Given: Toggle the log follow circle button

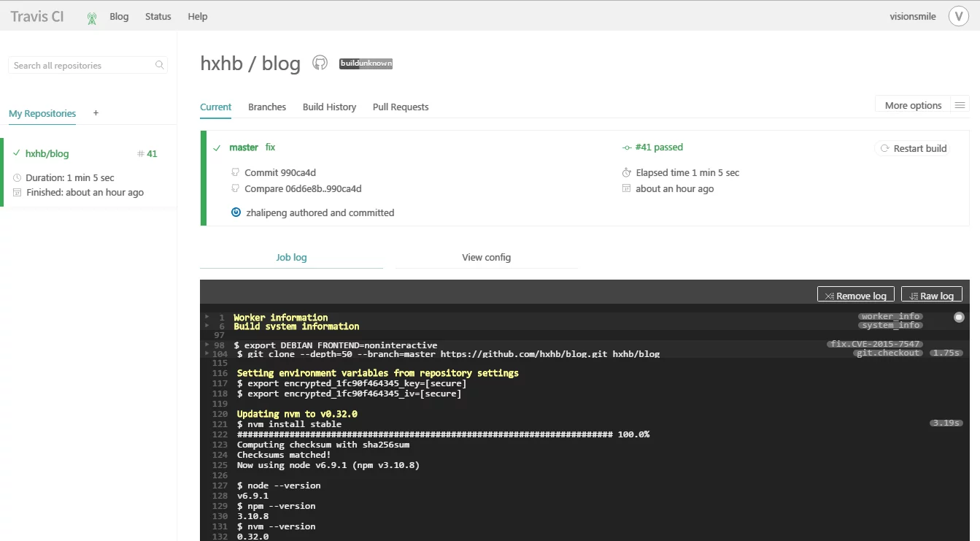Looking at the screenshot, I should (959, 317).
